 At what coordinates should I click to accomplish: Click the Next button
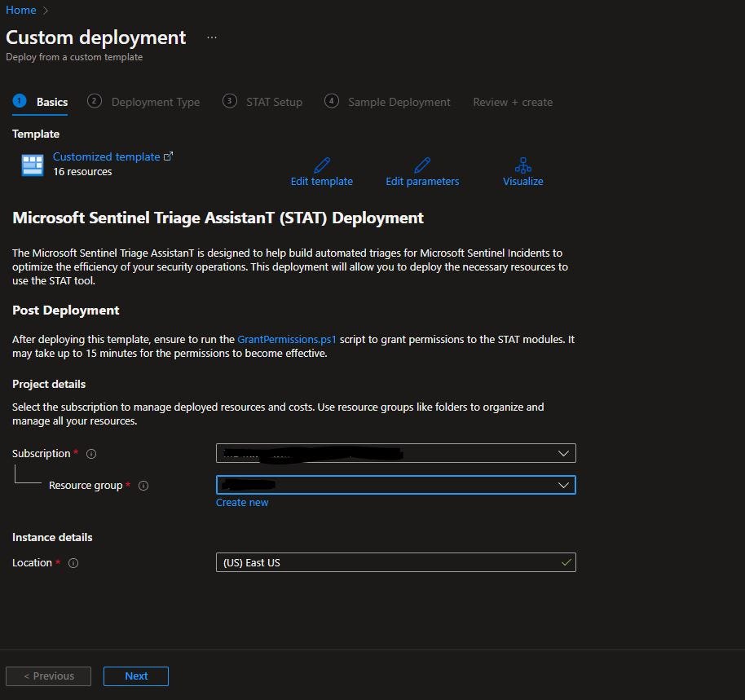tap(136, 676)
